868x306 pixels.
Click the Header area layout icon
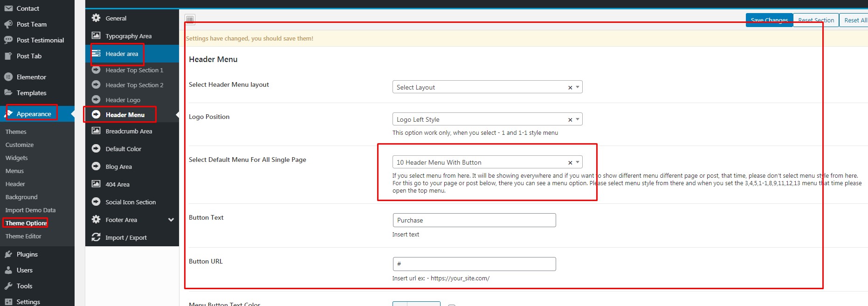pyautogui.click(x=96, y=53)
